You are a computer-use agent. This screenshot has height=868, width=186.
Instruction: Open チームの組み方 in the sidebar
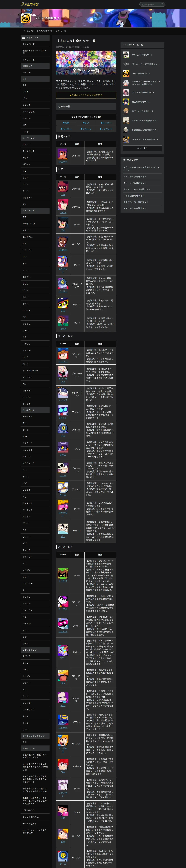[x=35, y=824]
